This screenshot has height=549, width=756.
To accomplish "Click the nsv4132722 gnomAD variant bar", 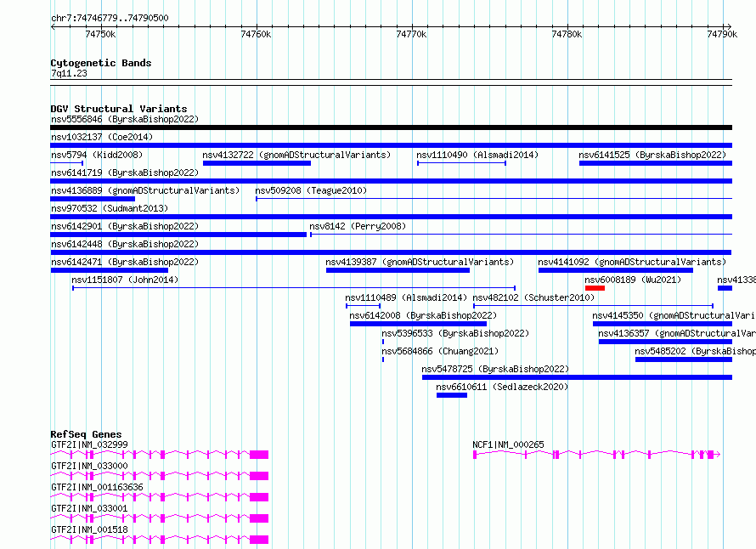I will 257,163.
